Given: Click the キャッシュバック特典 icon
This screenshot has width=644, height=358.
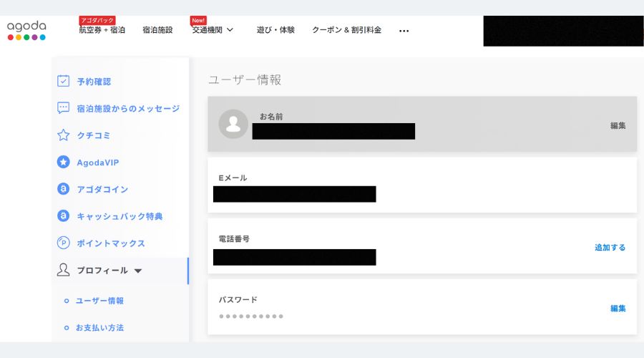Looking at the screenshot, I should (x=63, y=216).
